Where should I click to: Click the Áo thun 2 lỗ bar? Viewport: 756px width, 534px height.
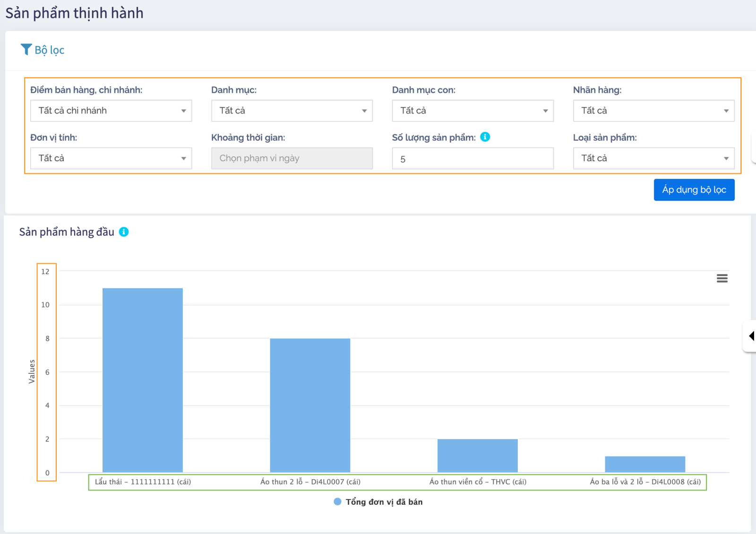tap(310, 405)
